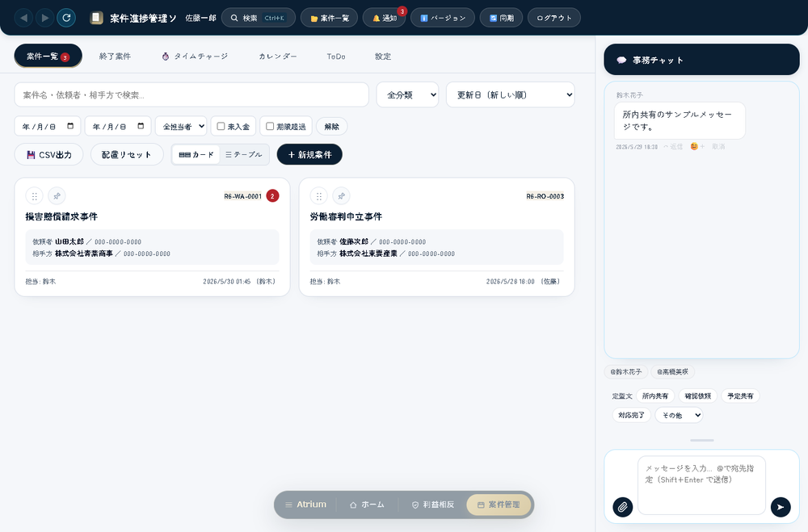This screenshot has height=532, width=808.
Task: Switch to the 案件一覧 tab
Action: click(x=48, y=57)
